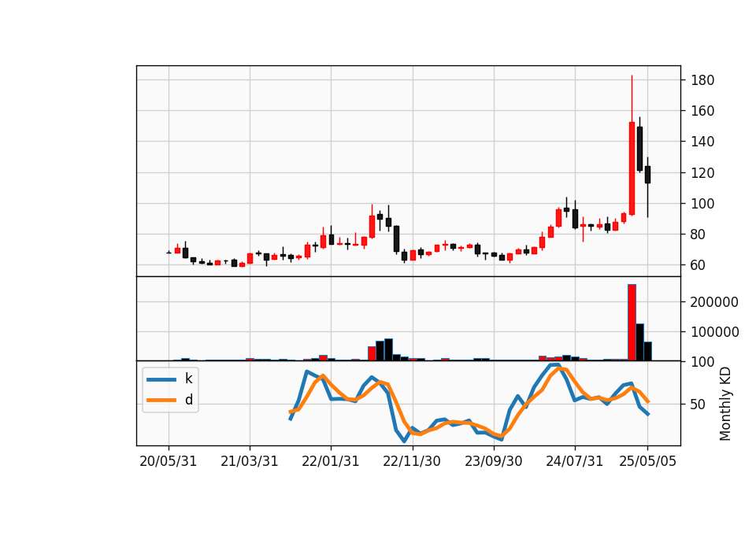
Task: Click the 21/03/31 date label
Action: (x=250, y=461)
